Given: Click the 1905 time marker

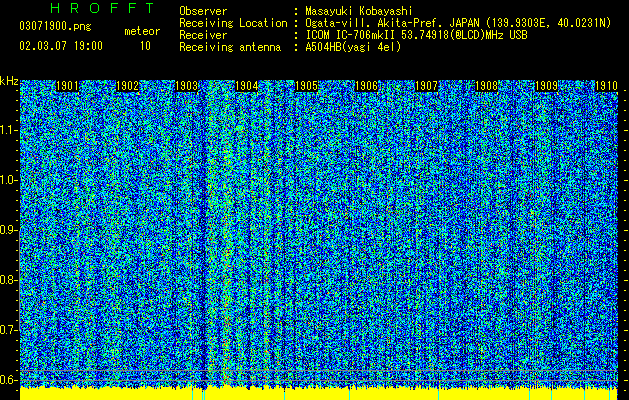Looking at the screenshot, I should coord(306,86).
